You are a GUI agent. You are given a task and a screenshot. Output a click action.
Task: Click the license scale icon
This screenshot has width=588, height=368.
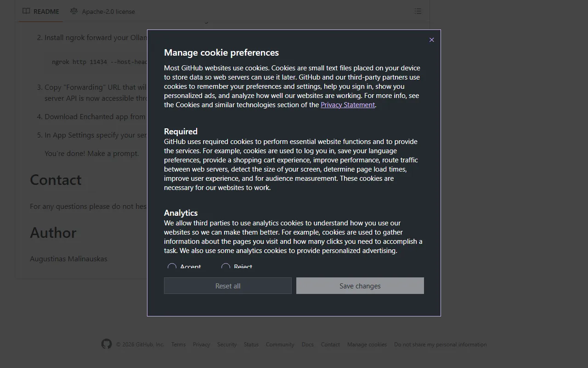pos(74,11)
